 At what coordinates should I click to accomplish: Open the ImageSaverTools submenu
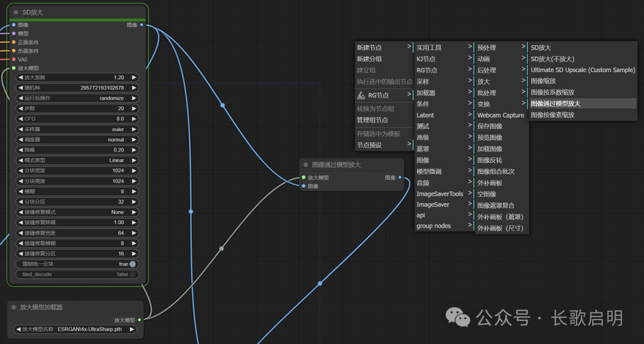tap(444, 194)
